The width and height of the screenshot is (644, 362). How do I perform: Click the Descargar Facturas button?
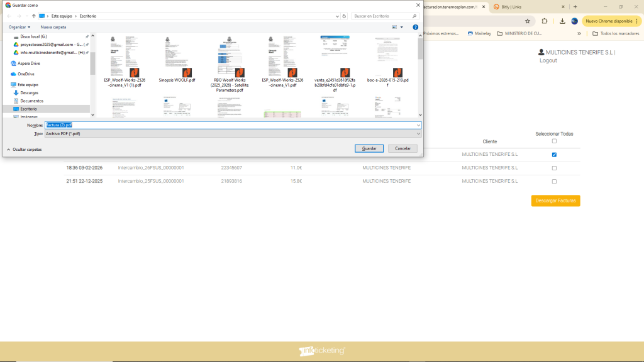pos(555,200)
